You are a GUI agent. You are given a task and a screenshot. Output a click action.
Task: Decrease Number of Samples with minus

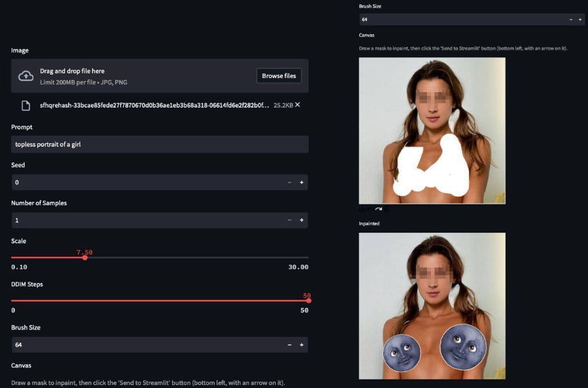click(x=290, y=220)
